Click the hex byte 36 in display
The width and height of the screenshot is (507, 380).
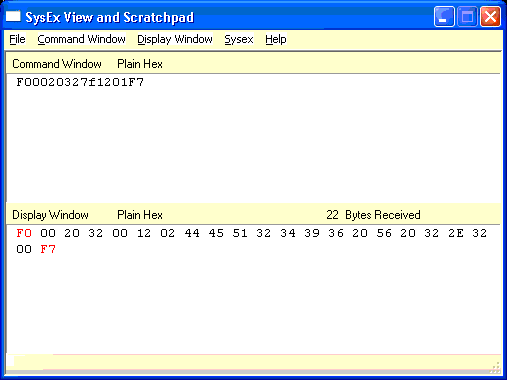click(336, 233)
